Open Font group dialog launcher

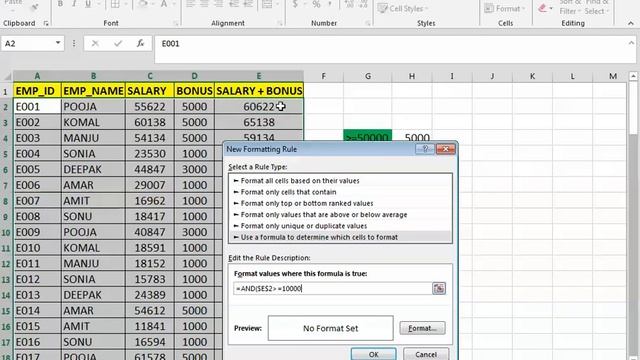click(176, 24)
